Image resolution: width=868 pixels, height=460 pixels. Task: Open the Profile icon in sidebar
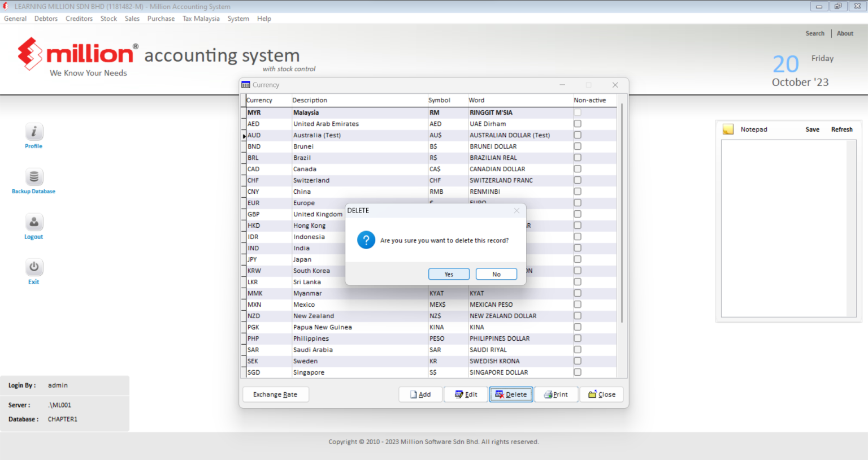point(34,132)
